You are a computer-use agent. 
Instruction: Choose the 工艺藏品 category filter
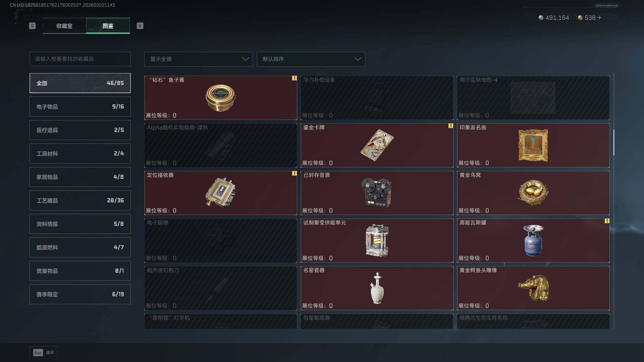click(80, 200)
